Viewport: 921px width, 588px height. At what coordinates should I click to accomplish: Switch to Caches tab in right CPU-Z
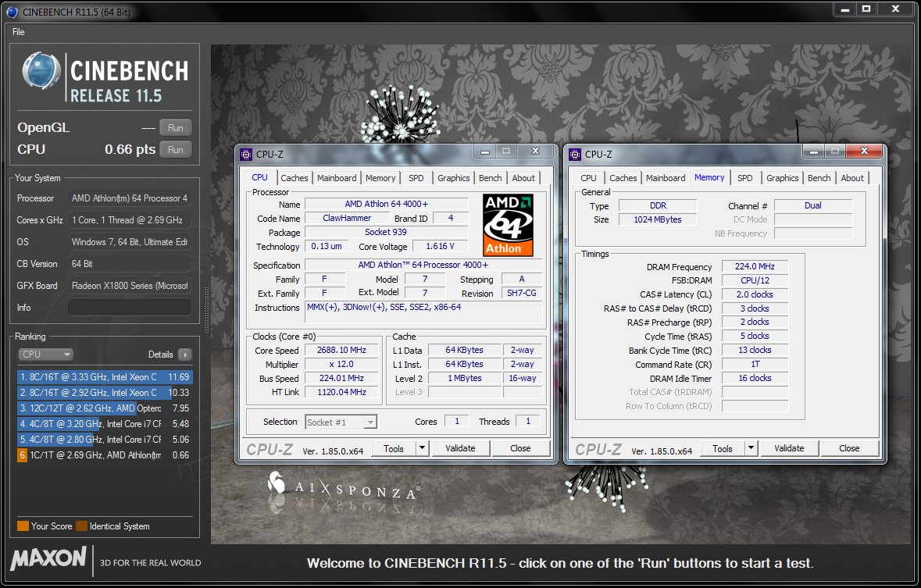623,178
